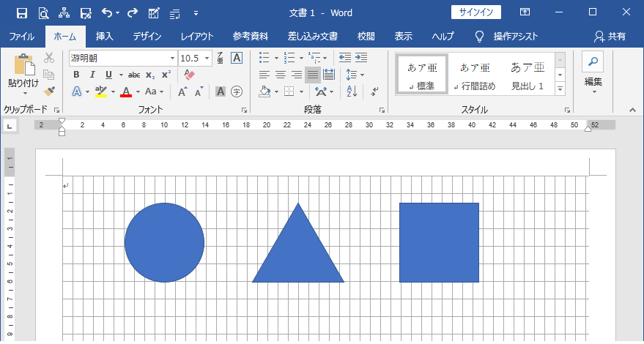Expand the styles gallery More arrow
This screenshot has height=344, width=644.
560,89
